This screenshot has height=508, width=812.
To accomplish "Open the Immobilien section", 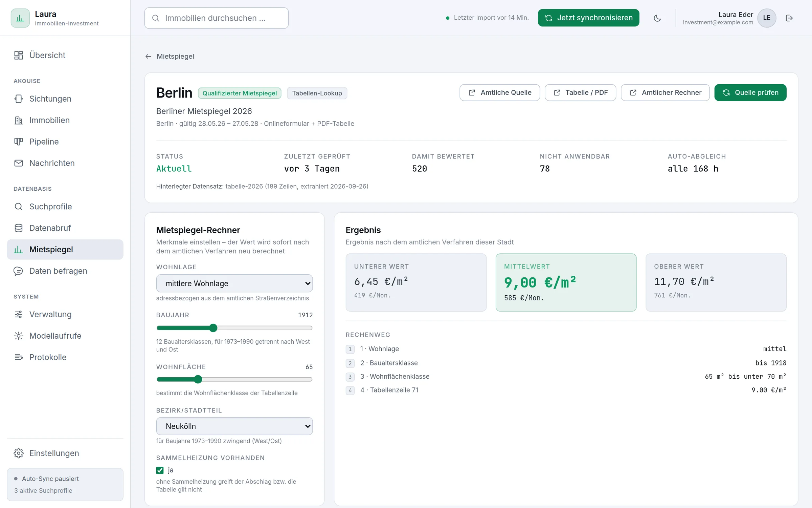I will coord(65,120).
